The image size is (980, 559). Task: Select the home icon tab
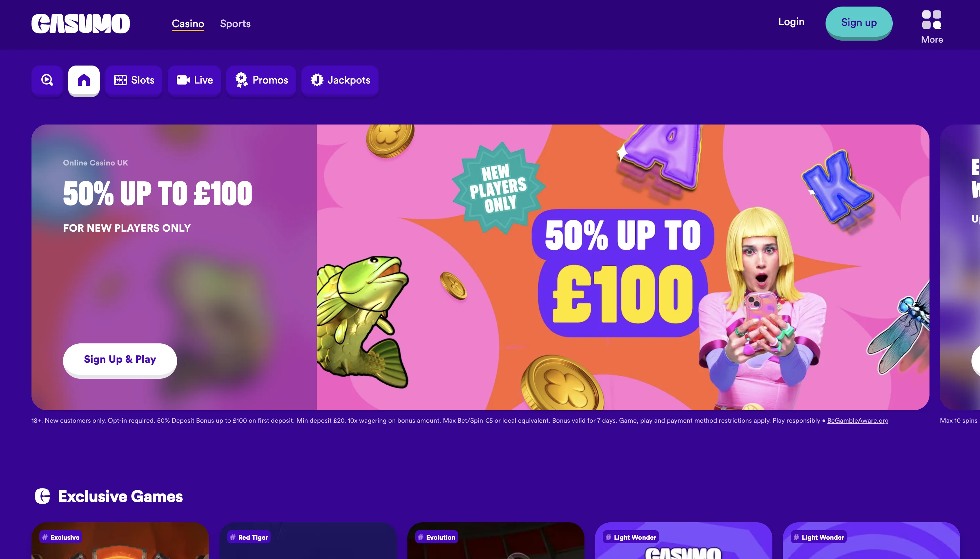(84, 80)
